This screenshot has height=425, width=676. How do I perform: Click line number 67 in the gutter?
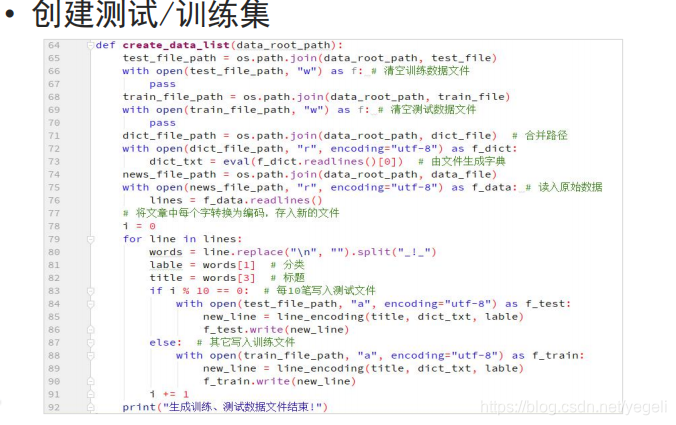pyautogui.click(x=54, y=84)
